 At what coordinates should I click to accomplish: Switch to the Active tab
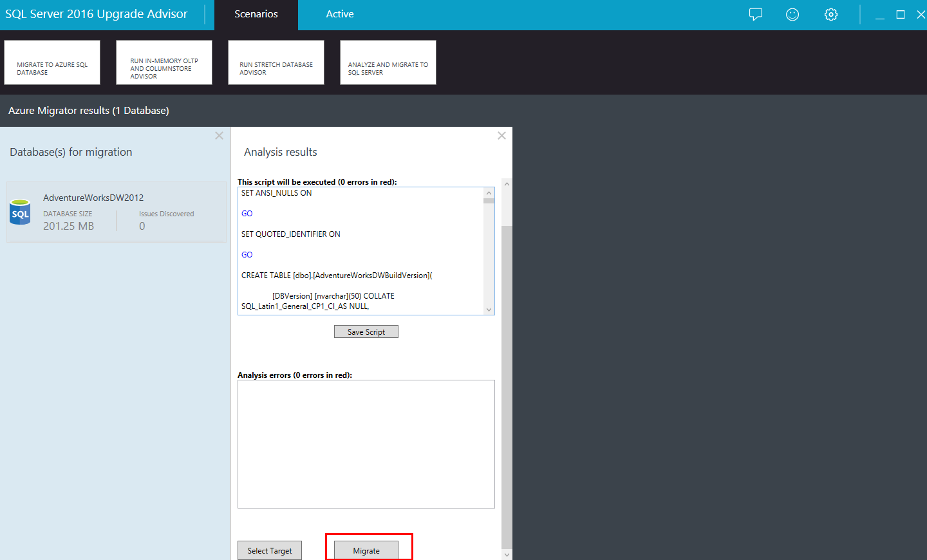click(340, 15)
